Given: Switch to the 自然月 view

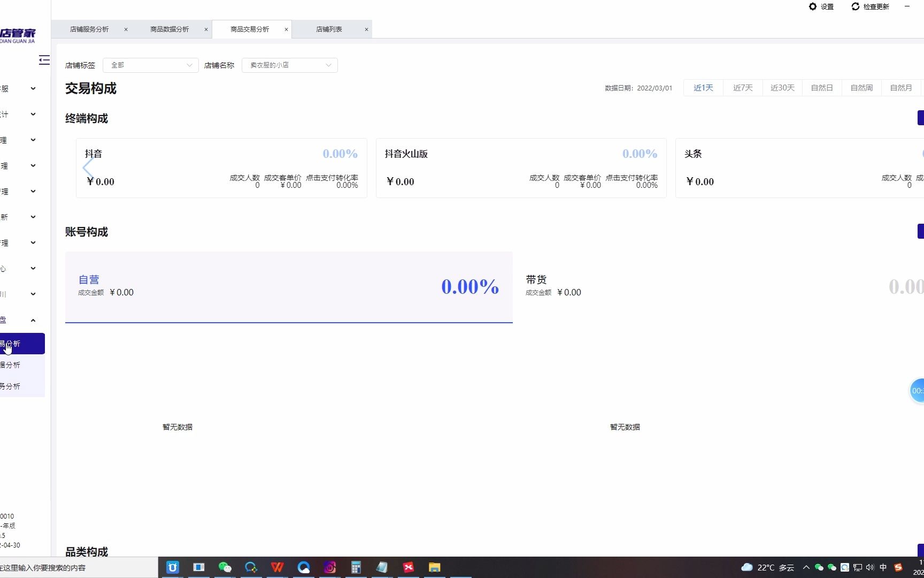Looking at the screenshot, I should point(901,87).
